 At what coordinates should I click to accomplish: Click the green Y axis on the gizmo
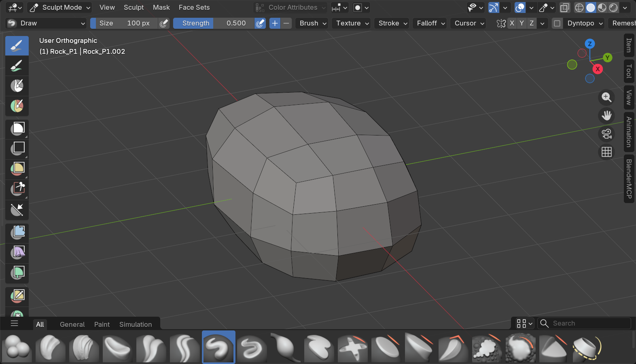click(607, 58)
